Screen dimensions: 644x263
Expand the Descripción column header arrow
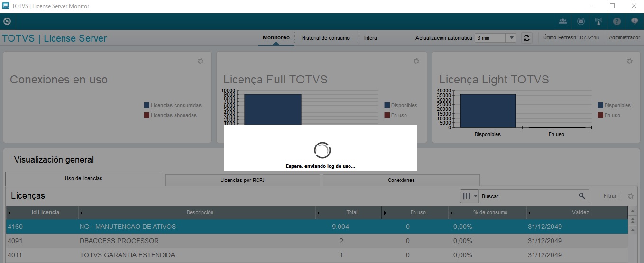[81, 213]
